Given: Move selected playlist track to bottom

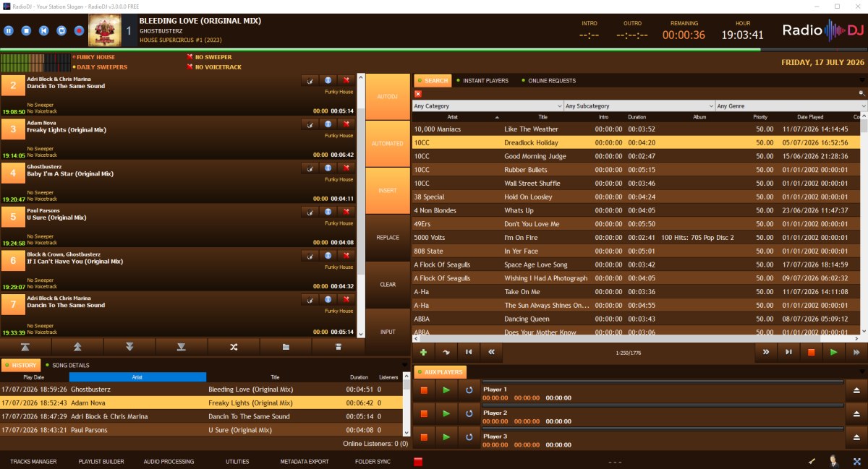Looking at the screenshot, I should [182, 347].
